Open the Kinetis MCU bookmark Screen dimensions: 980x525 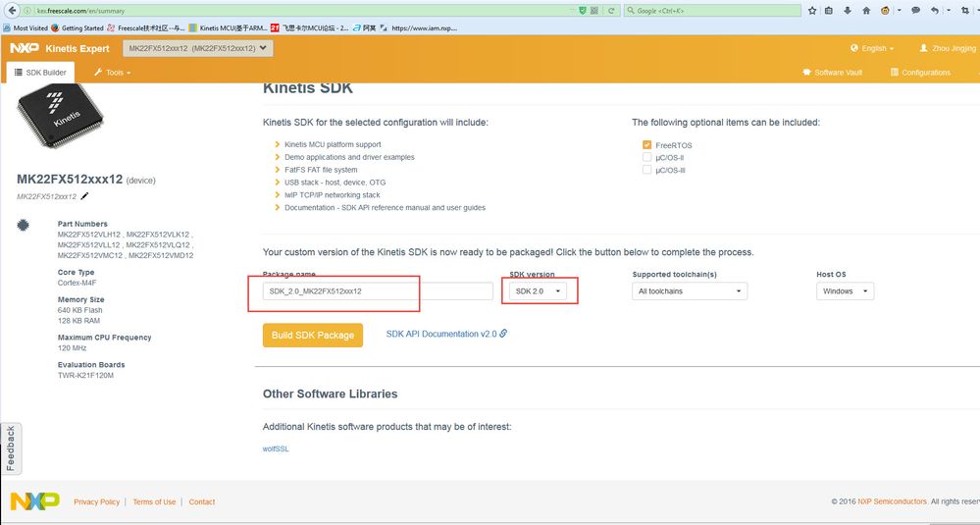click(x=229, y=27)
